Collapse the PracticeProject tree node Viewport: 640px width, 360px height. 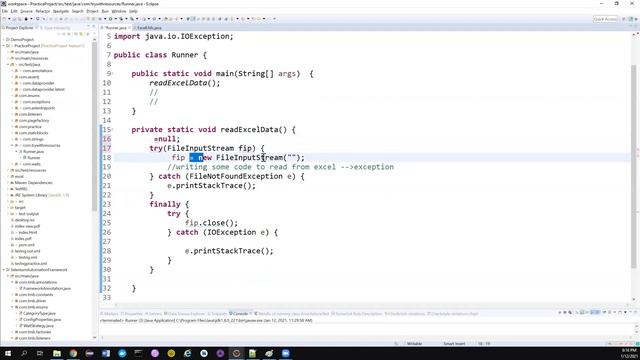pos(4,46)
